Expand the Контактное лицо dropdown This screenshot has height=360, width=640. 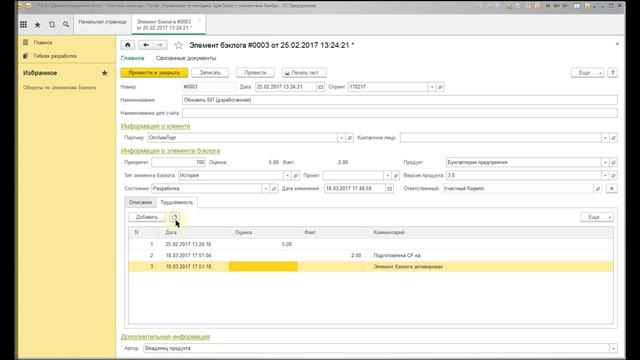pos(605,138)
